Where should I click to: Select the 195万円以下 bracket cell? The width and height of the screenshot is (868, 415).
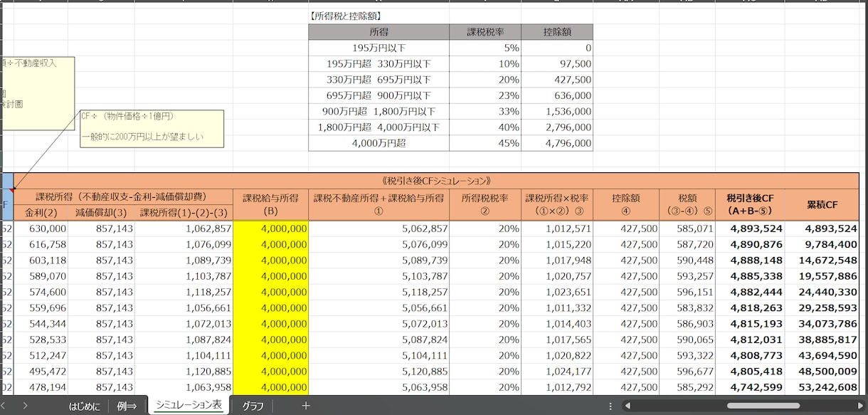click(379, 48)
